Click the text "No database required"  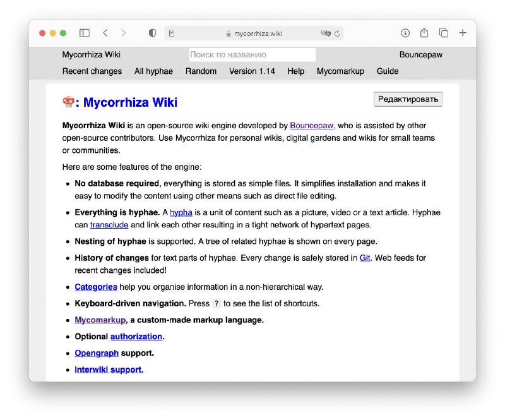coord(117,183)
